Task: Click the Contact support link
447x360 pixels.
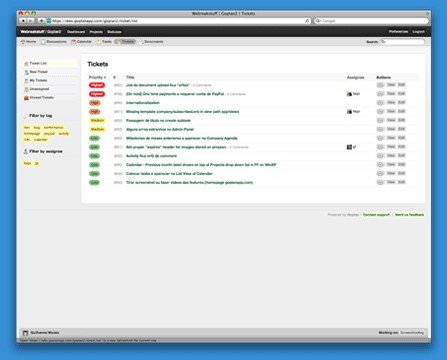Action: pos(376,215)
